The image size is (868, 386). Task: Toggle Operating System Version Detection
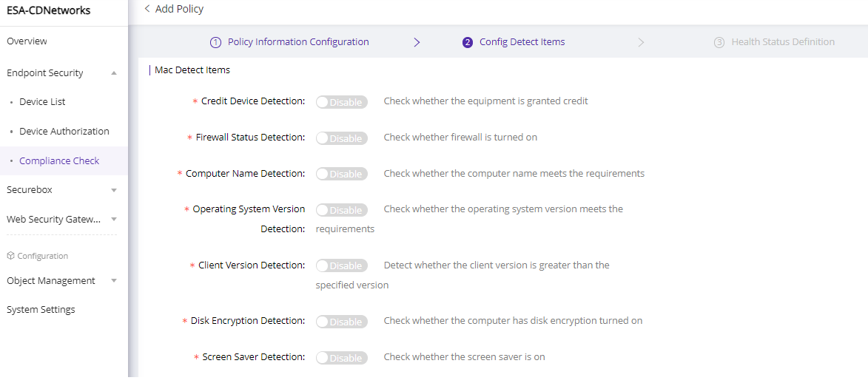(342, 209)
